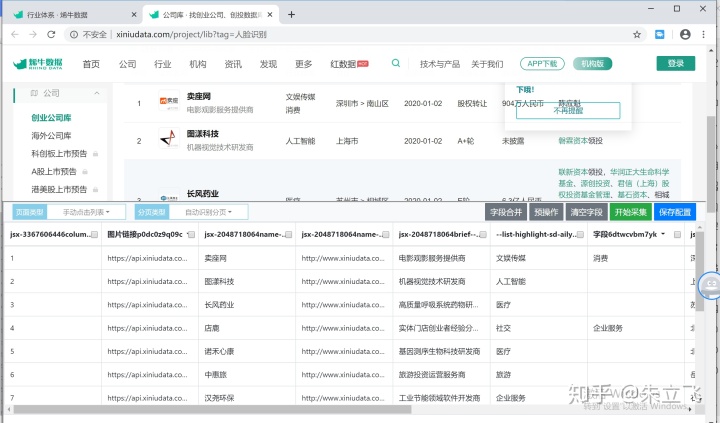Open the 字段6dtwcvbm7yk column dropdown arrow
This screenshot has width=720, height=423.
click(x=663, y=234)
